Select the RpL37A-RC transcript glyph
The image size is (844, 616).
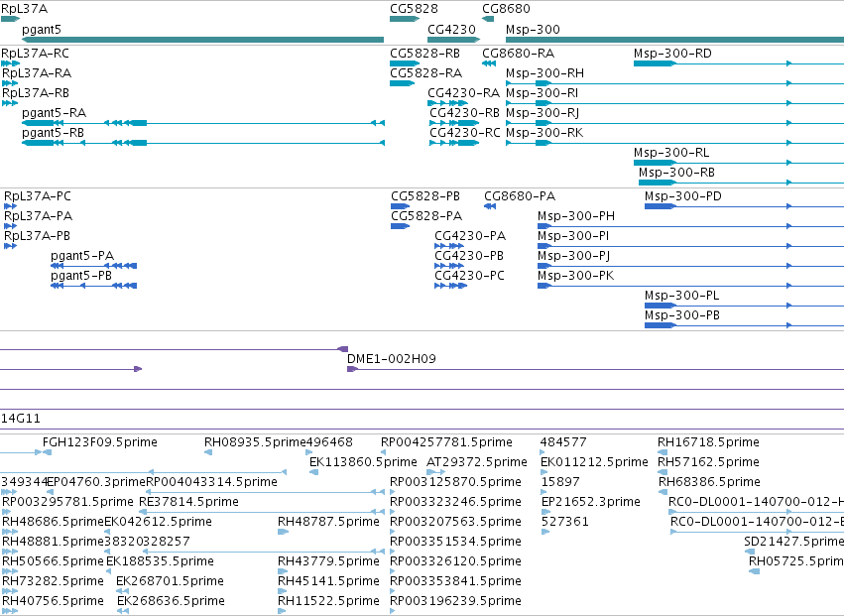pos(10,63)
